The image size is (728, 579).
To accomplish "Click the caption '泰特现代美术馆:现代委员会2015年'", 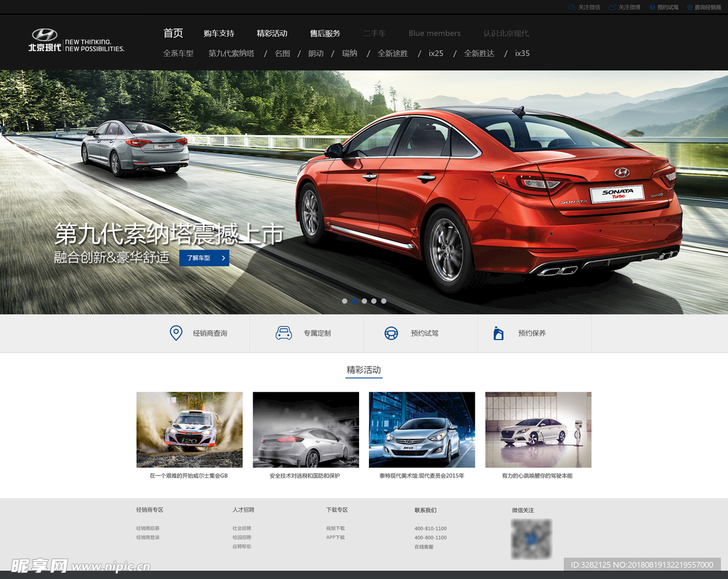I will (422, 475).
